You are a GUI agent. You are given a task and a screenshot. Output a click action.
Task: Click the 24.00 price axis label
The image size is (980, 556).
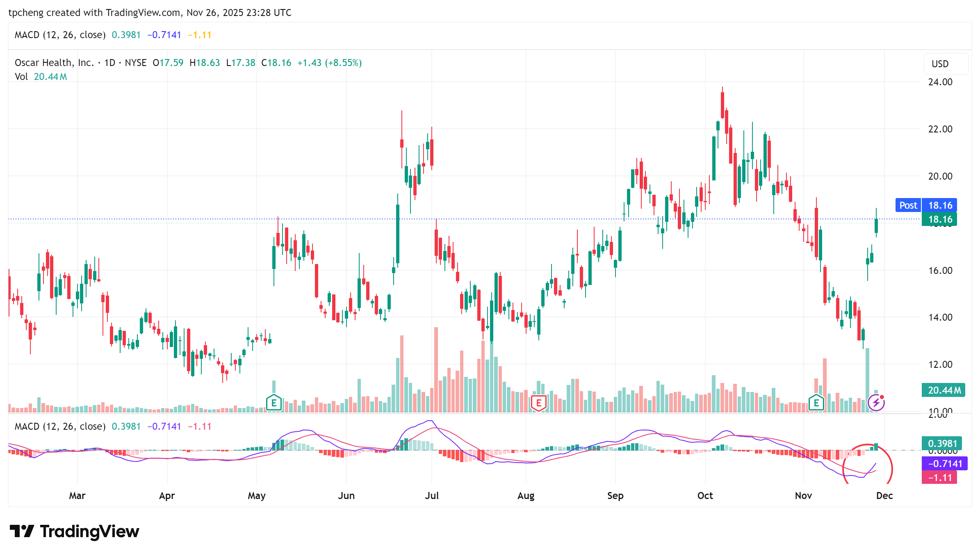[x=940, y=82]
